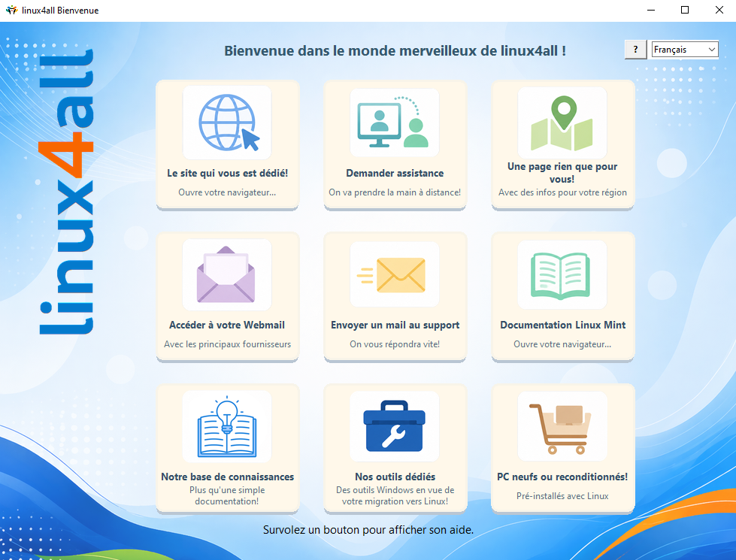736x560 pixels.
Task: Close the linux4all Bienvenue window
Action: pyautogui.click(x=719, y=10)
